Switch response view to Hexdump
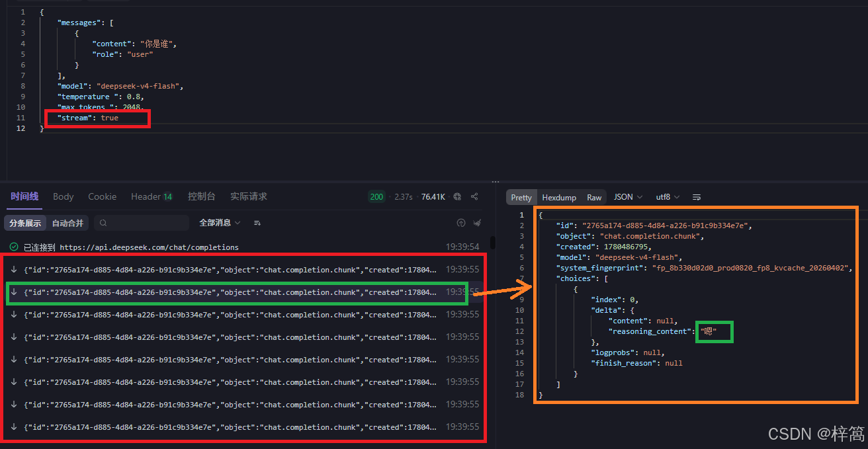This screenshot has height=449, width=868. 559,197
